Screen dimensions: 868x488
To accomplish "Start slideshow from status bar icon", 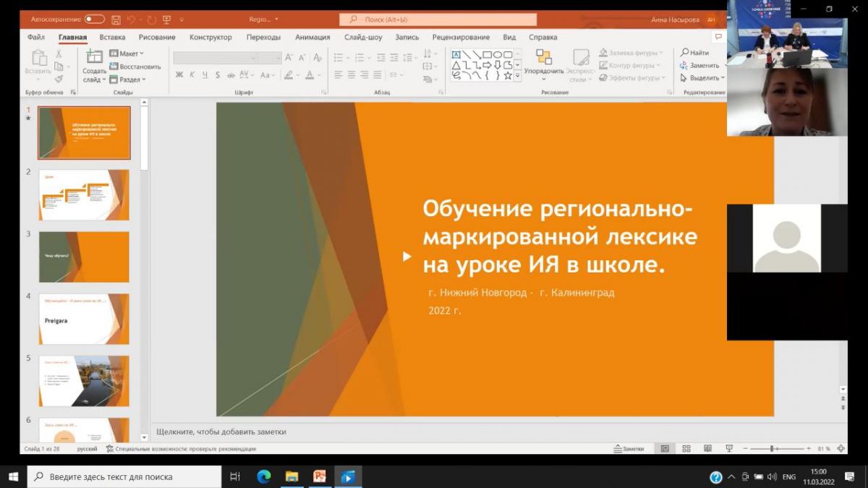I will pyautogui.click(x=729, y=449).
